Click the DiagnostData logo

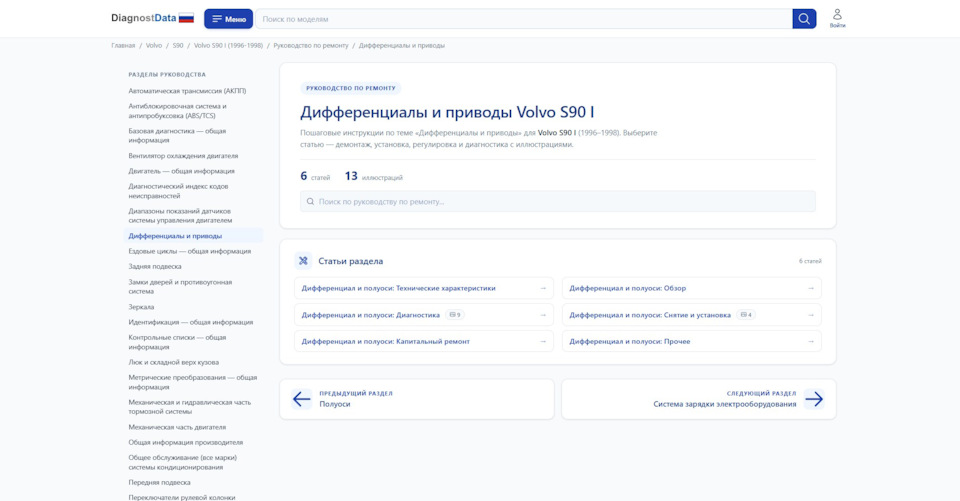pyautogui.click(x=144, y=18)
